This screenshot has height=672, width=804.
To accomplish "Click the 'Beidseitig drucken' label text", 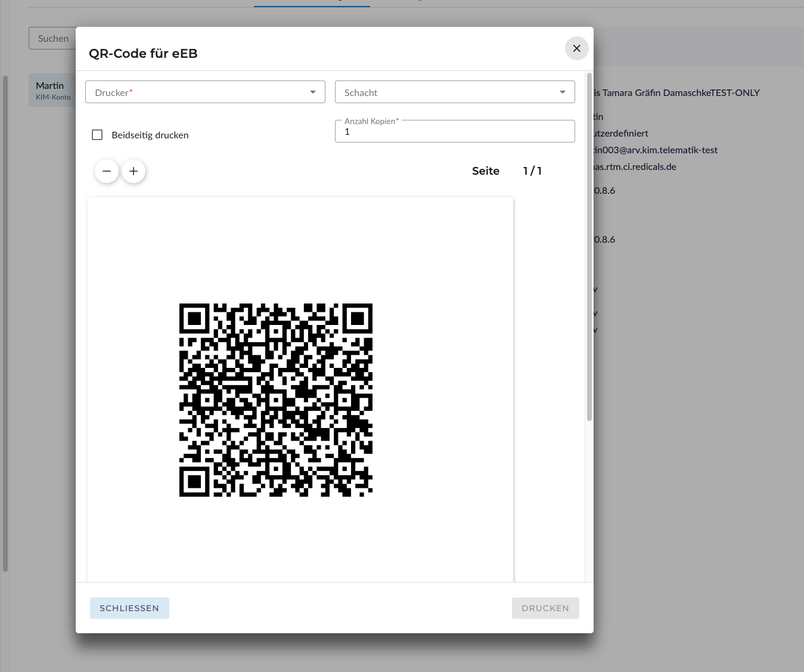I will [150, 135].
